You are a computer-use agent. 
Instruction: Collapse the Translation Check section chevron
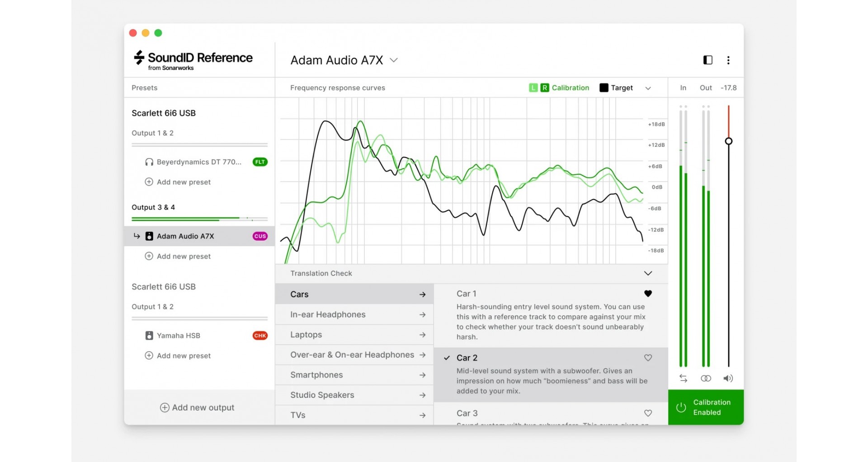(x=648, y=273)
